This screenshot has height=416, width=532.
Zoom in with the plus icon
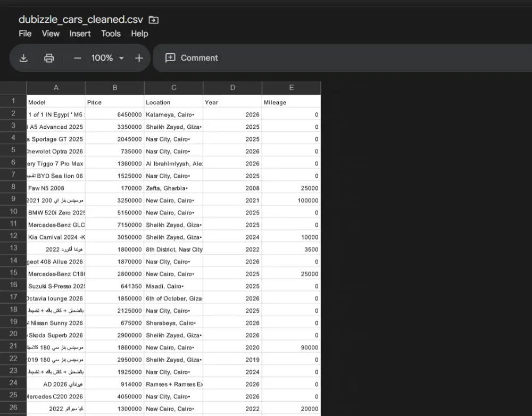(139, 57)
